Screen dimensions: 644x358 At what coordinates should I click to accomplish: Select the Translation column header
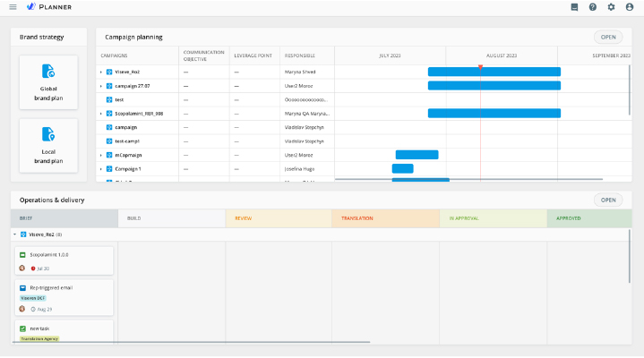384,218
